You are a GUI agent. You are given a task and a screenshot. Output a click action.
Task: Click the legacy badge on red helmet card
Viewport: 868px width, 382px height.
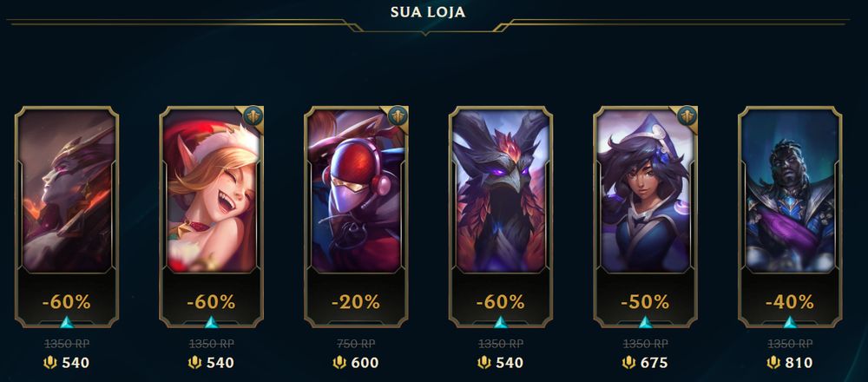tap(398, 115)
